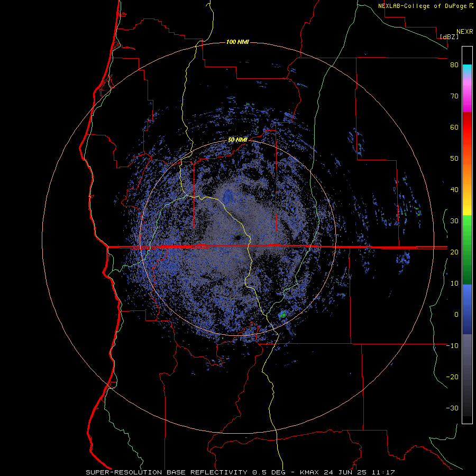The image size is (476, 476).
Task: Click the SUPER-RESOLUTION BASE REFLECTIVITY title text
Action: [x=167, y=472]
